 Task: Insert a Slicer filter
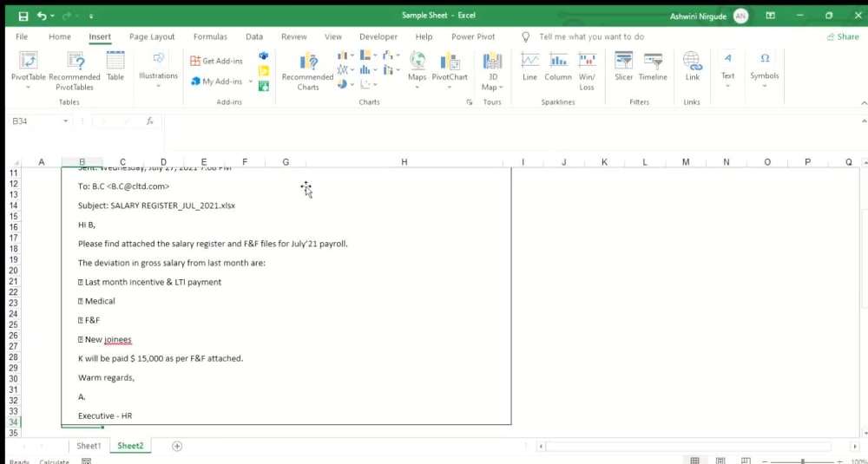(x=624, y=67)
